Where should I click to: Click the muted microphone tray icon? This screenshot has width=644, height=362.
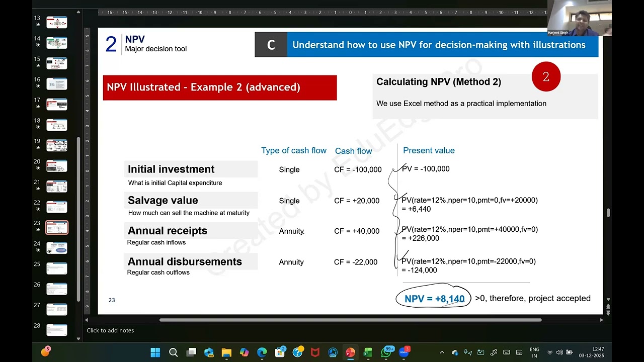point(468,352)
